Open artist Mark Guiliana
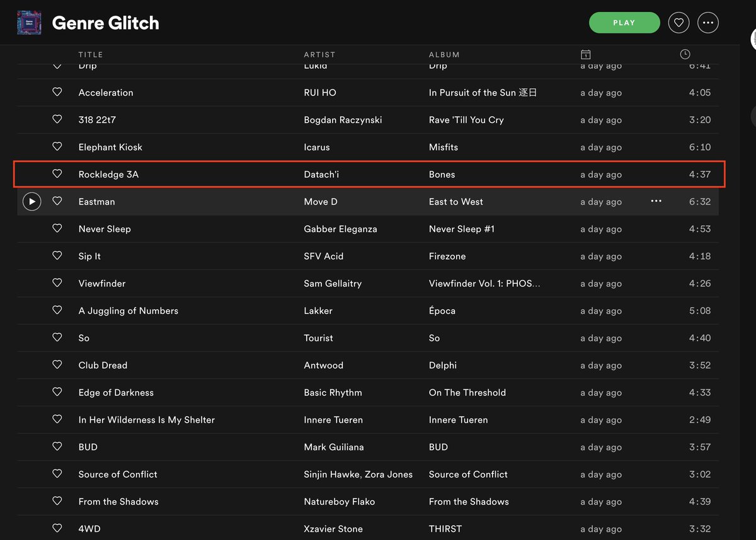Image resolution: width=756 pixels, height=540 pixels. point(334,447)
